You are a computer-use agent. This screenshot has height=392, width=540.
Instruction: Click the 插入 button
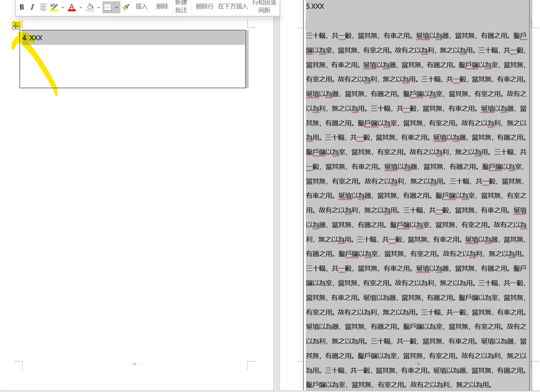pyautogui.click(x=141, y=6)
